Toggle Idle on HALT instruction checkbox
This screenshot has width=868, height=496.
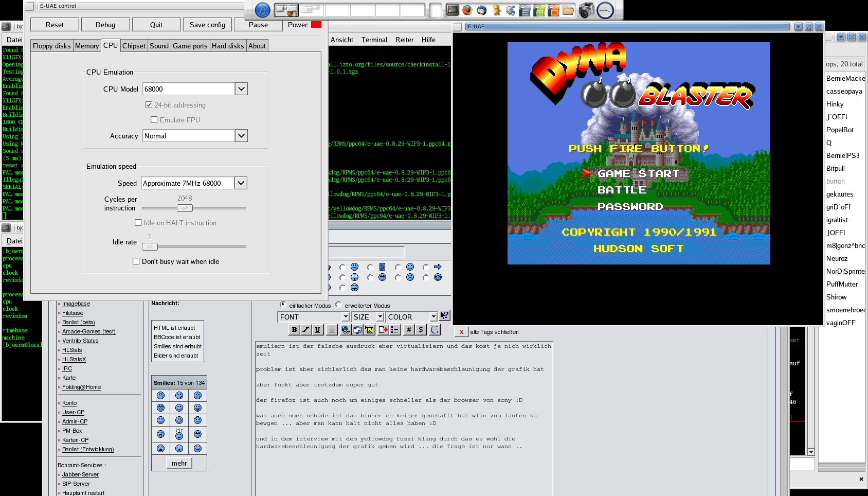[138, 223]
